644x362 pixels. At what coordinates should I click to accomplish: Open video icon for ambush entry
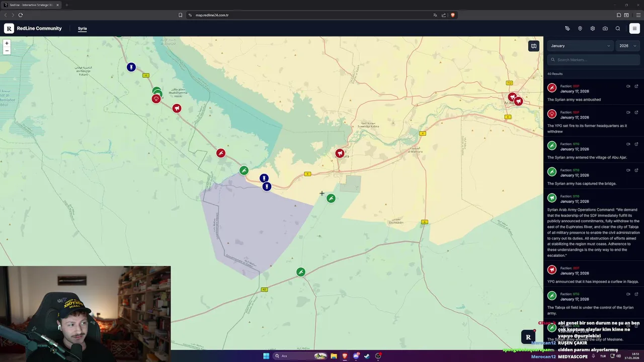628,86
